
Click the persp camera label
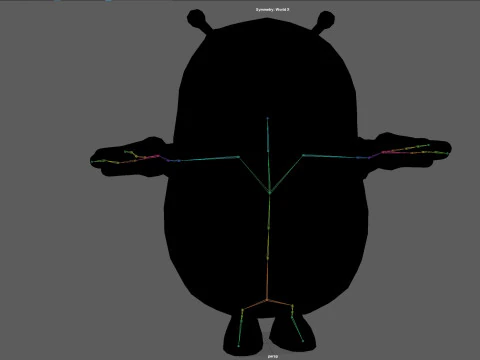pos(273,356)
